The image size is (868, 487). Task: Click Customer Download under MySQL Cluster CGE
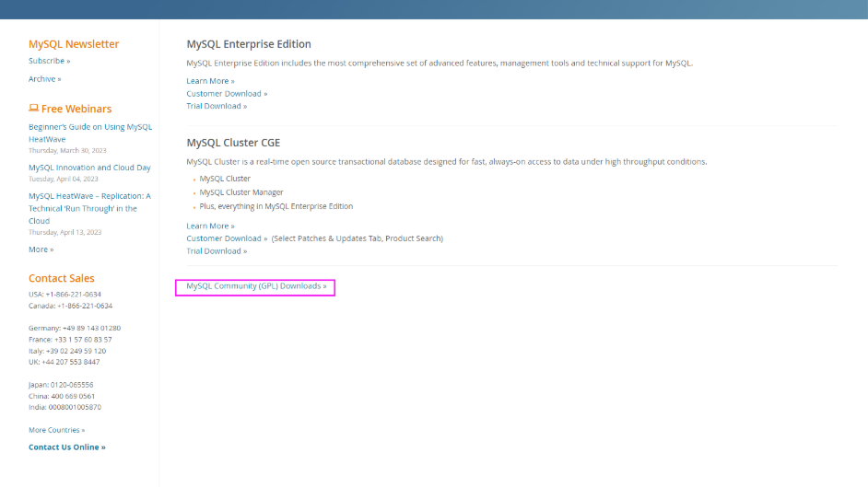click(227, 238)
